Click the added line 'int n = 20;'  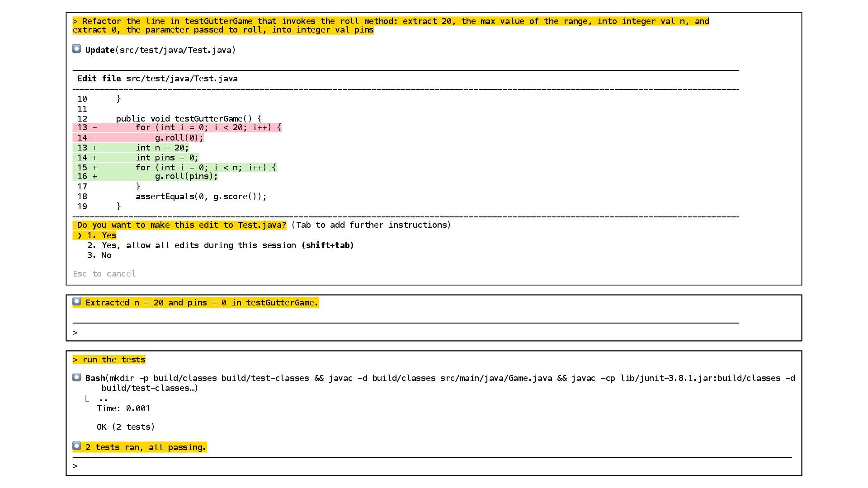point(162,148)
